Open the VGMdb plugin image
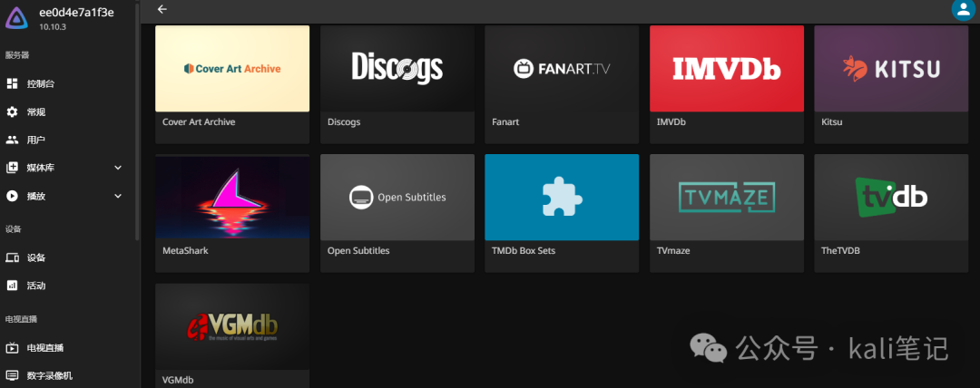Image resolution: width=980 pixels, height=388 pixels. pyautogui.click(x=232, y=326)
